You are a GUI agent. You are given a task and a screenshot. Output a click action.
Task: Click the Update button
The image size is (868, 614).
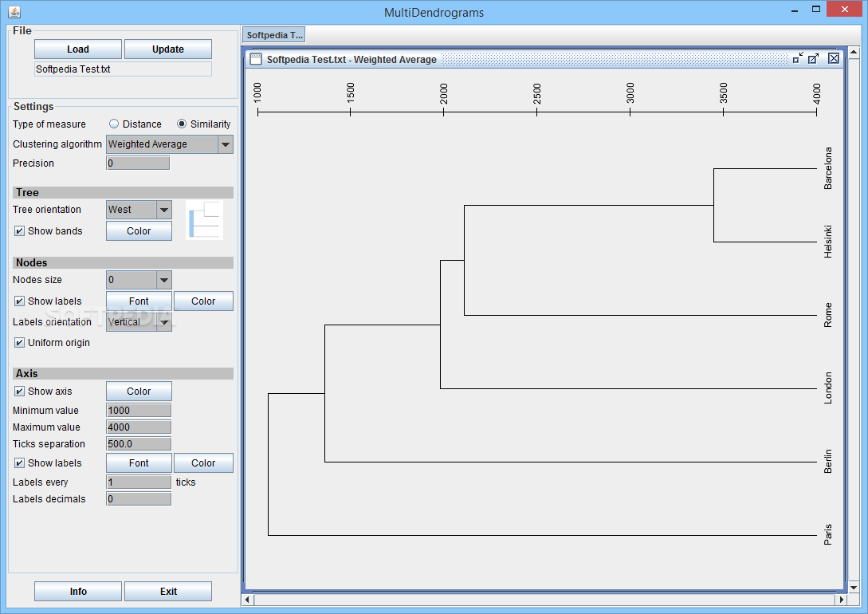167,49
